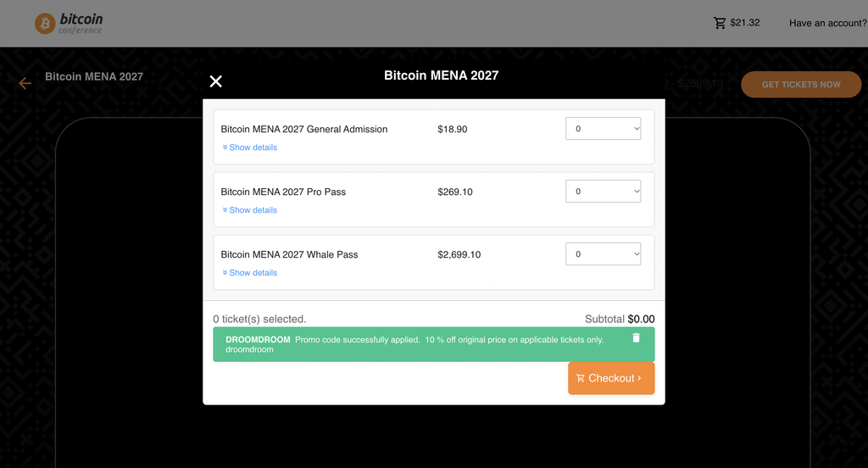The height and width of the screenshot is (468, 868).
Task: Click the Checkout button
Action: pos(611,378)
